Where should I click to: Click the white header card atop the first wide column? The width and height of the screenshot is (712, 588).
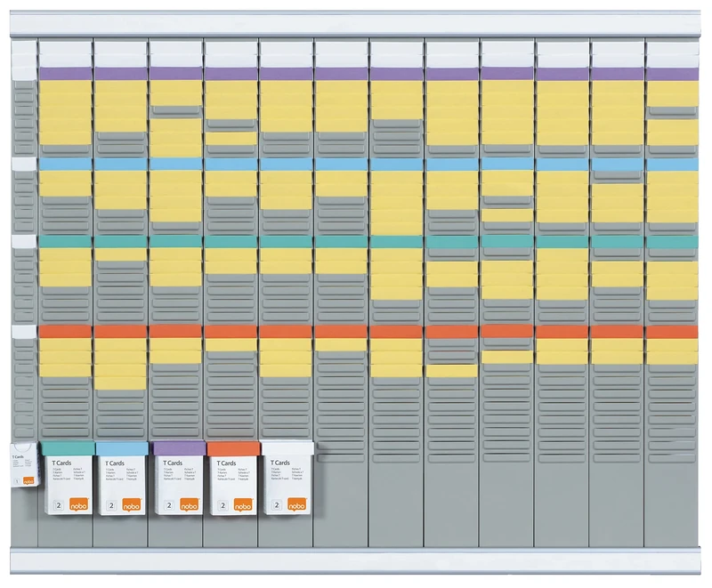pyautogui.click(x=65, y=52)
